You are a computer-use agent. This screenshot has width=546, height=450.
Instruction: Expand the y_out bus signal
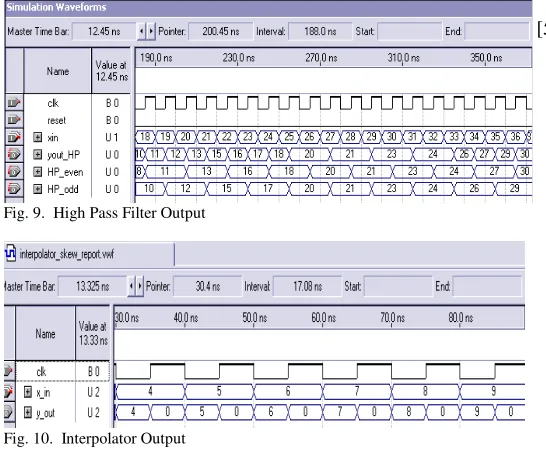(28, 413)
